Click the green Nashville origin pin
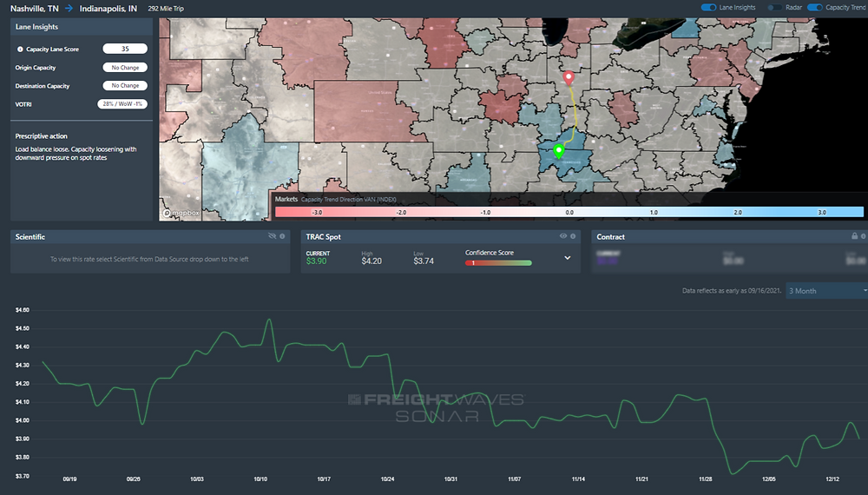Image resolution: width=868 pixels, height=495 pixels. pyautogui.click(x=558, y=150)
